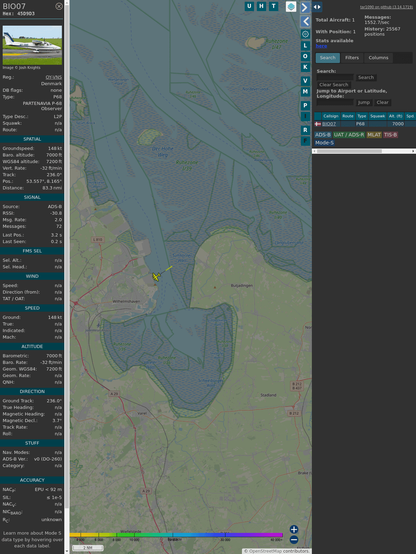The image size is (416, 554).
Task: Zoom in with the plus button
Action: point(294,529)
